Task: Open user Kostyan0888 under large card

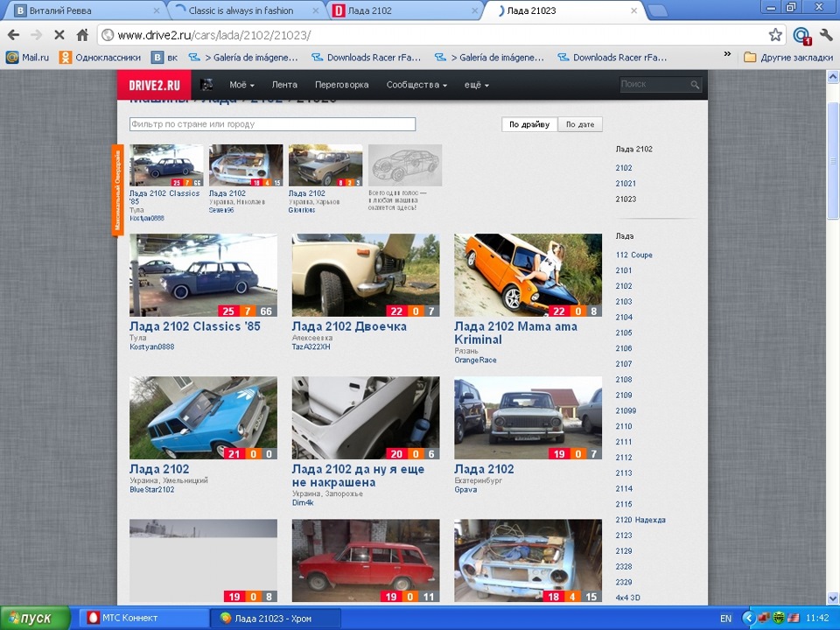Action: (x=151, y=346)
